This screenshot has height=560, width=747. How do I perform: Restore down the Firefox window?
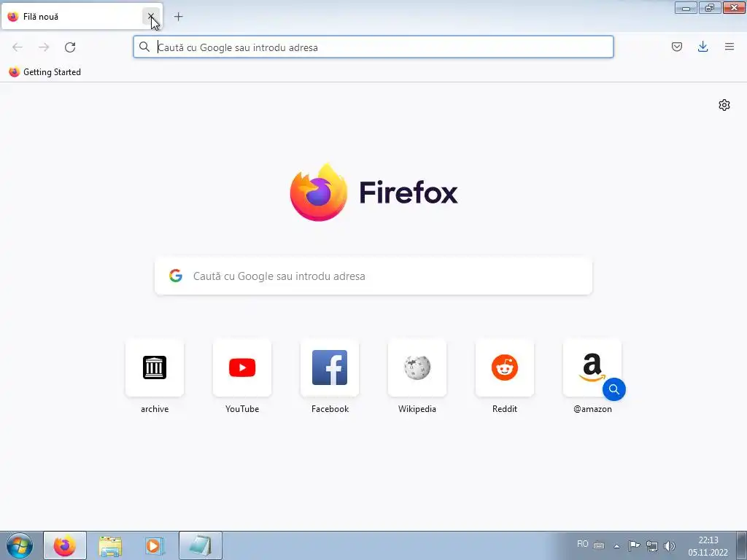pos(710,7)
